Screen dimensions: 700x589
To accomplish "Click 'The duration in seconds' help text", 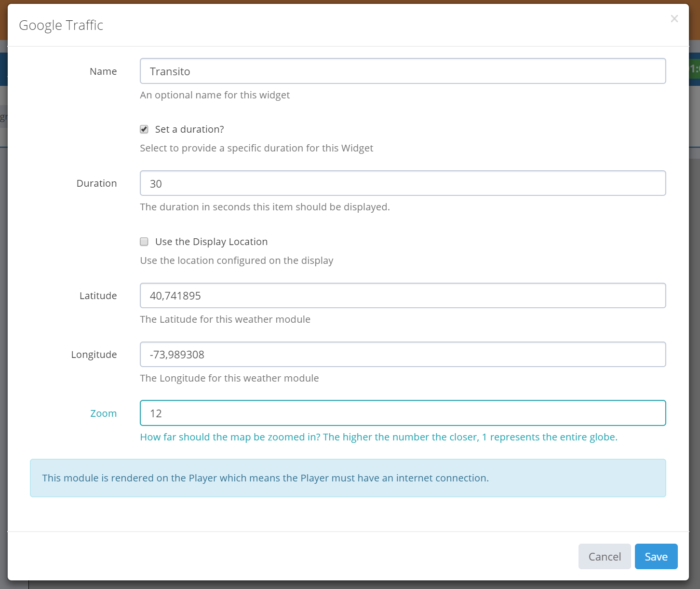I will (x=265, y=207).
